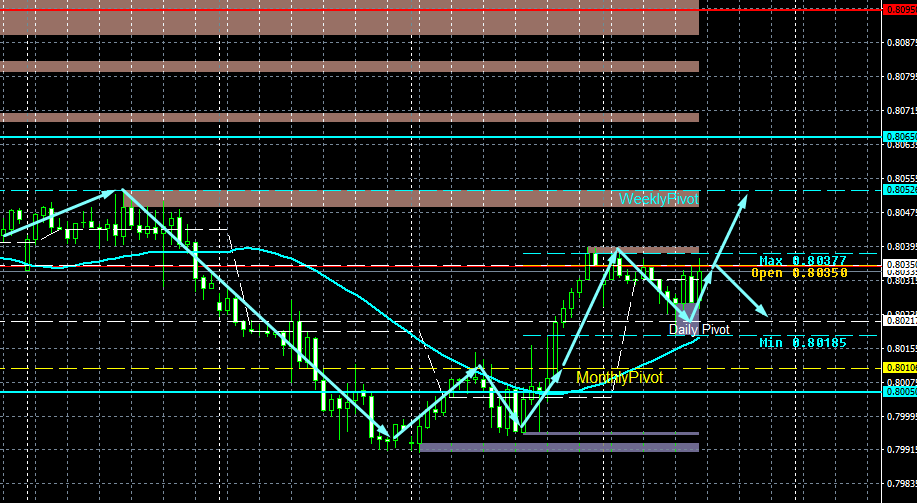The height and width of the screenshot is (503, 917).
Task: Select the topmost brown supply zone rectangle
Action: tap(349, 18)
